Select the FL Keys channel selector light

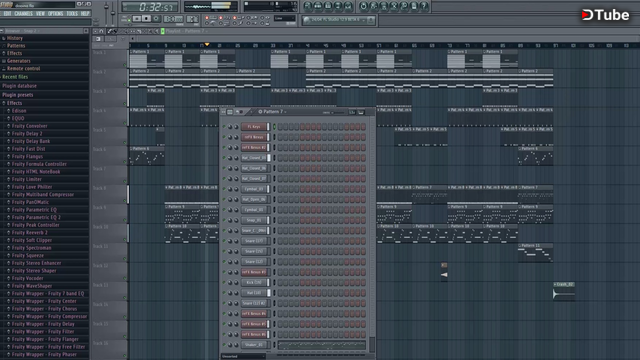[x=274, y=127]
